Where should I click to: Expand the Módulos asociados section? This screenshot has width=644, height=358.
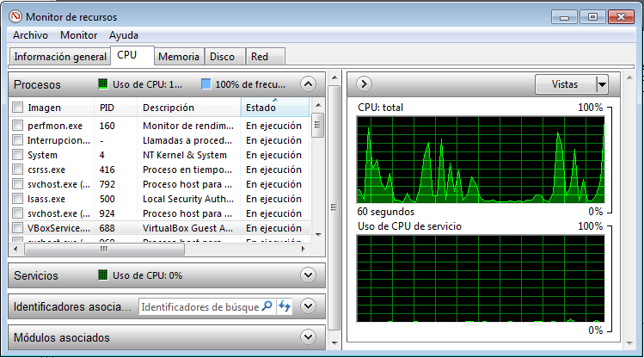[309, 336]
